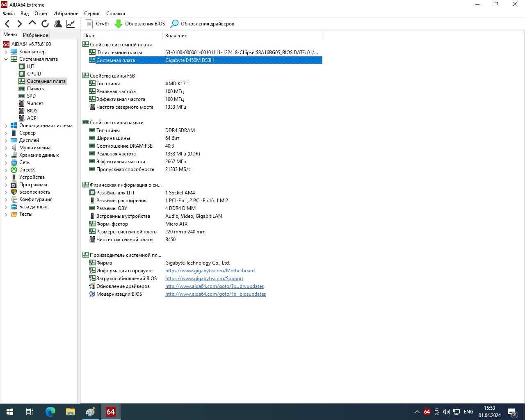Select Чипсет tree item
The image size is (525, 420).
[35, 103]
